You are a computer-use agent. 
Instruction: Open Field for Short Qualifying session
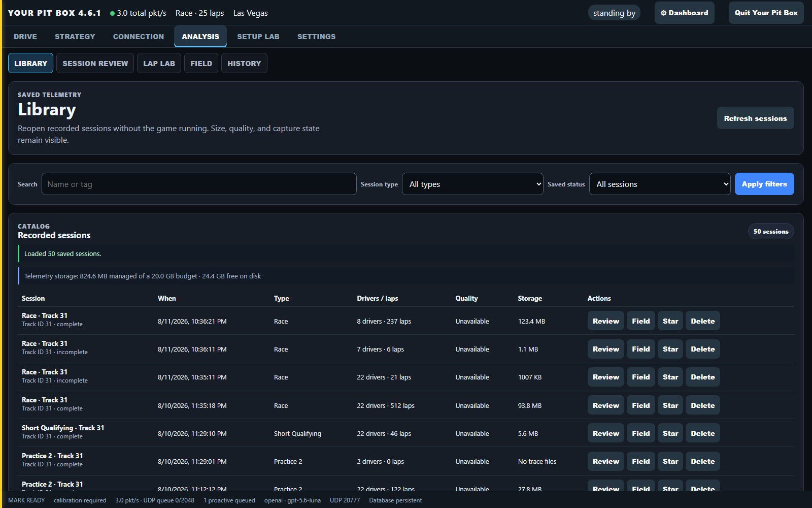click(x=641, y=433)
